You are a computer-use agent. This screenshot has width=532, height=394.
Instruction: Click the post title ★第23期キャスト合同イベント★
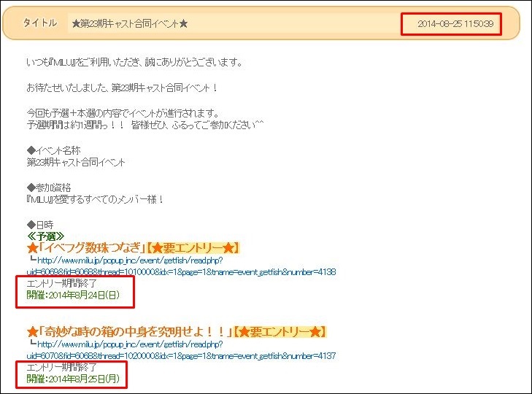pyautogui.click(x=130, y=24)
